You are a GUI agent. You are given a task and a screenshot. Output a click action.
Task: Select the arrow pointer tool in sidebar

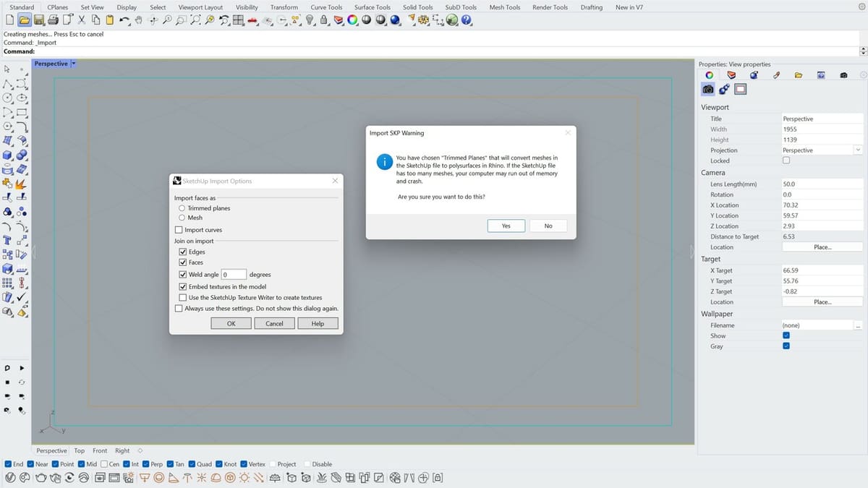(7, 69)
